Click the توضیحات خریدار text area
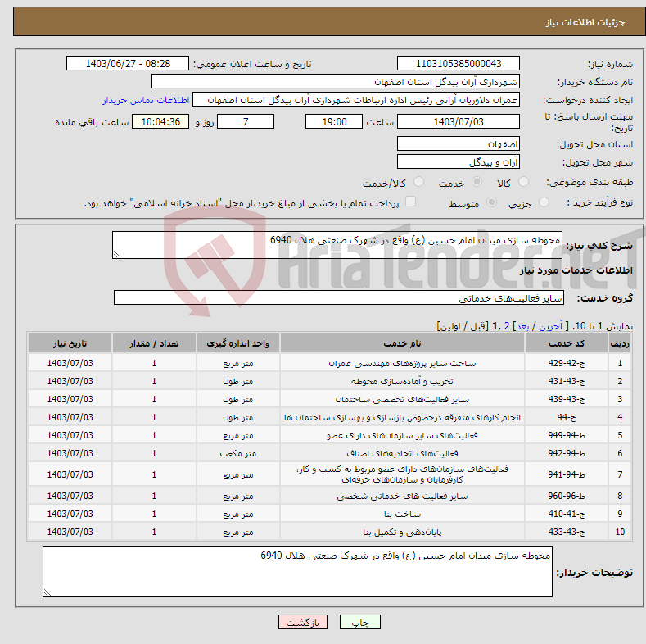646x644 pixels. pos(297,572)
